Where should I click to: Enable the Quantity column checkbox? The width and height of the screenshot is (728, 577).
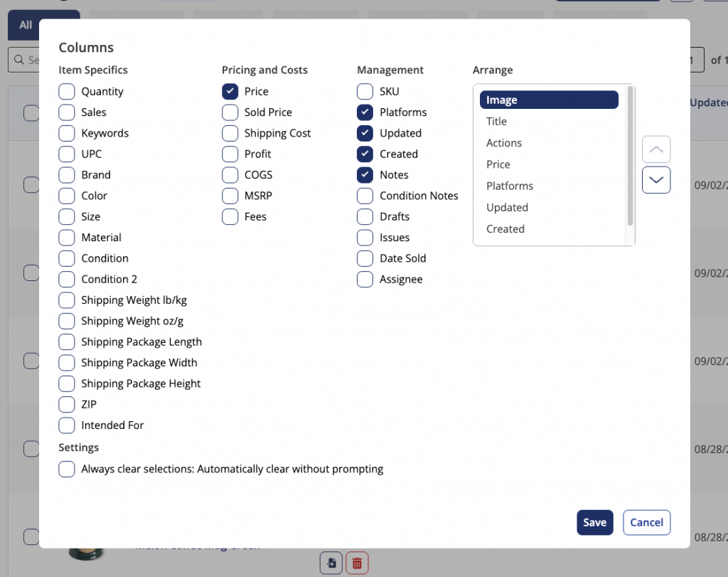[x=67, y=92]
